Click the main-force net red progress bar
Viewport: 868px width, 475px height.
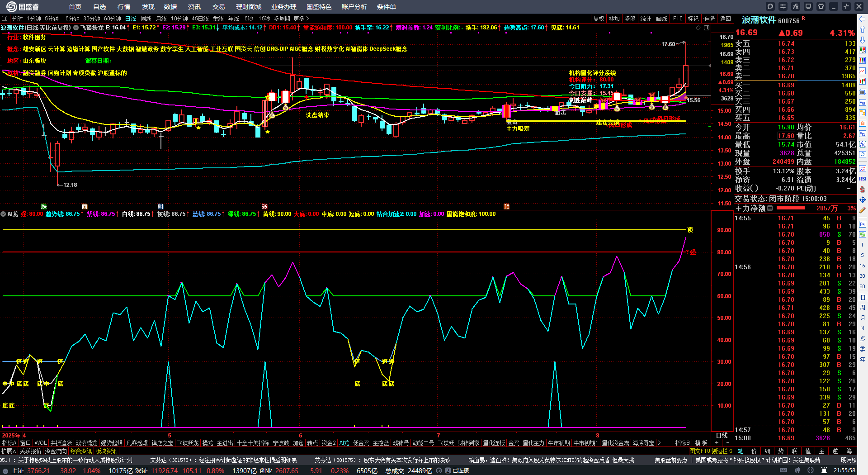[x=790, y=208]
